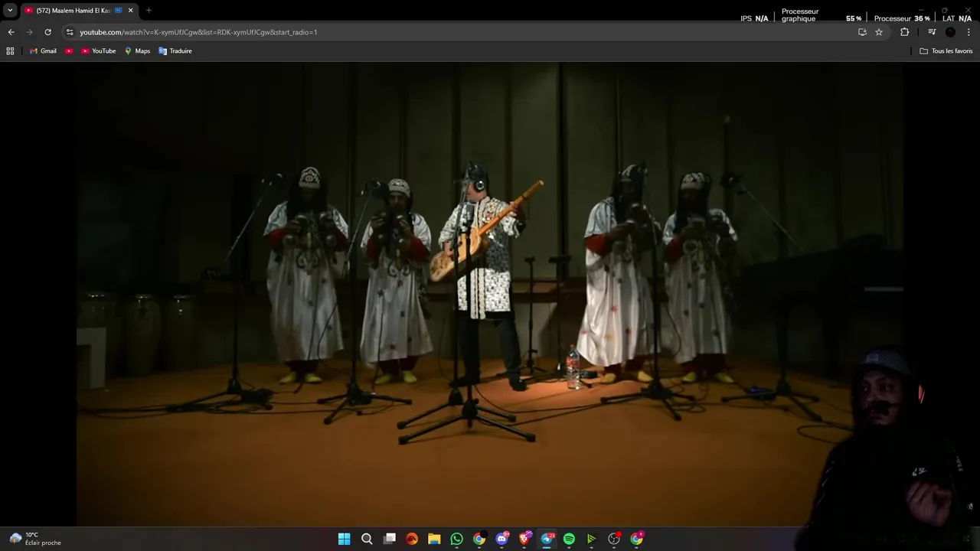The width and height of the screenshot is (980, 551).
Task: Launch the EA app from the taskbar
Action: (412, 539)
